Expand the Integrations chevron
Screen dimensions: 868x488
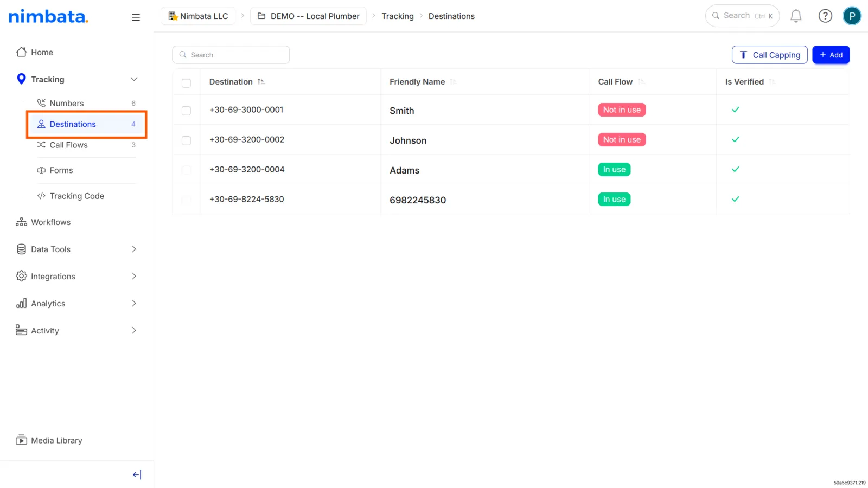click(x=133, y=276)
